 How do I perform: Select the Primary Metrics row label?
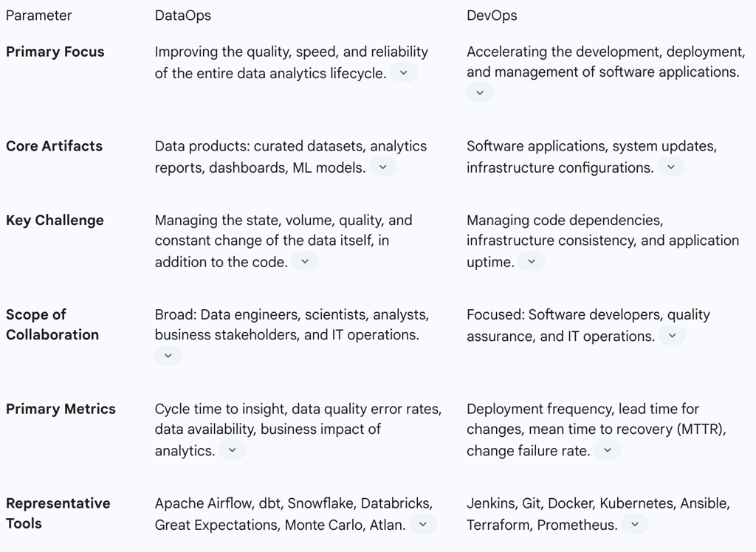61,409
